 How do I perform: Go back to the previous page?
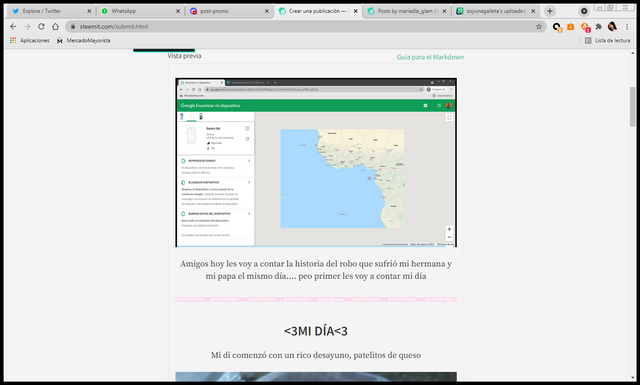click(x=13, y=27)
